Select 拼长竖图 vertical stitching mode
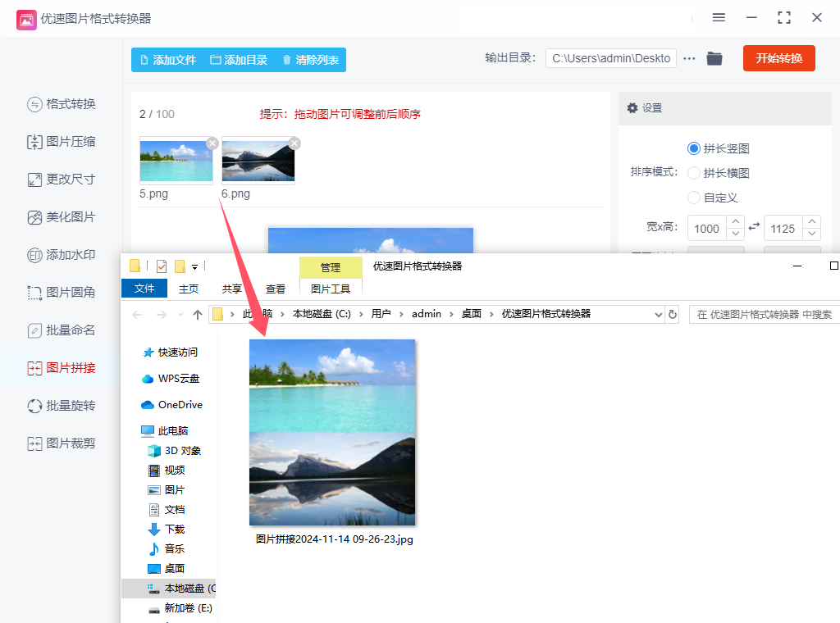840x623 pixels. [719, 149]
